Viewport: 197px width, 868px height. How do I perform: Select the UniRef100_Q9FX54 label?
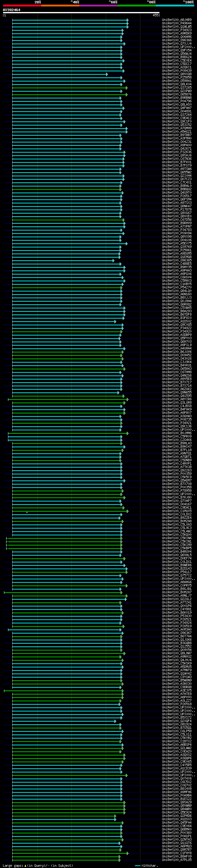click(177, 50)
